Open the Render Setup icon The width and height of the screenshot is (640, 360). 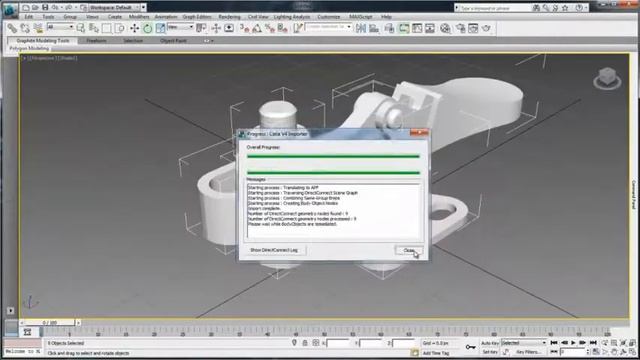tap(460, 28)
